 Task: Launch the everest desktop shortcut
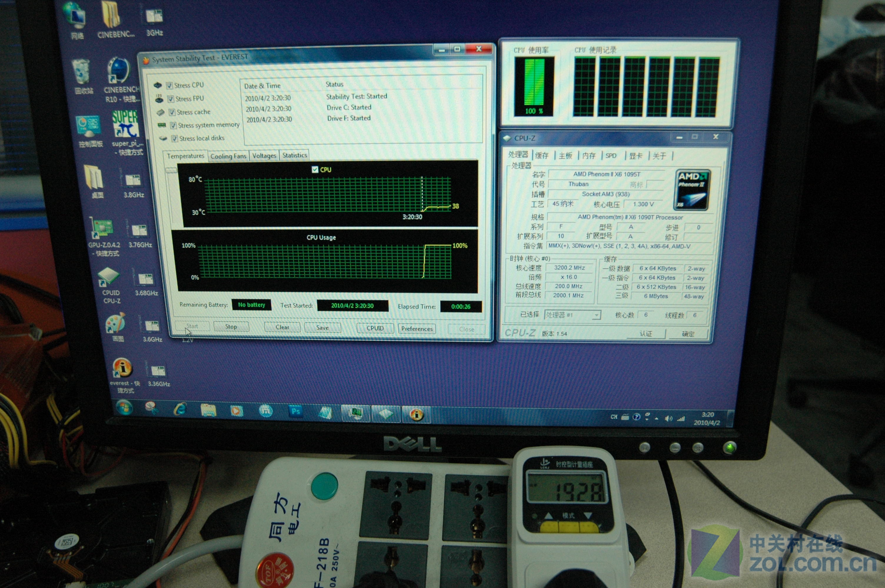click(x=124, y=375)
